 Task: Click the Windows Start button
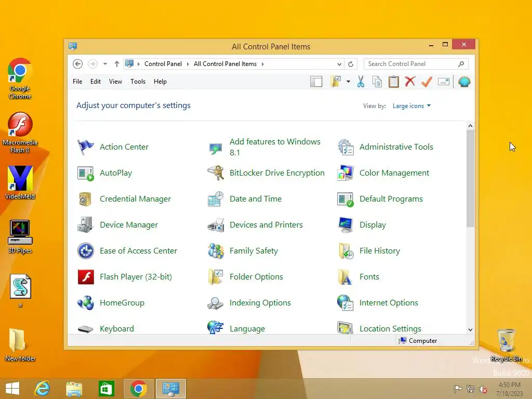(12, 389)
